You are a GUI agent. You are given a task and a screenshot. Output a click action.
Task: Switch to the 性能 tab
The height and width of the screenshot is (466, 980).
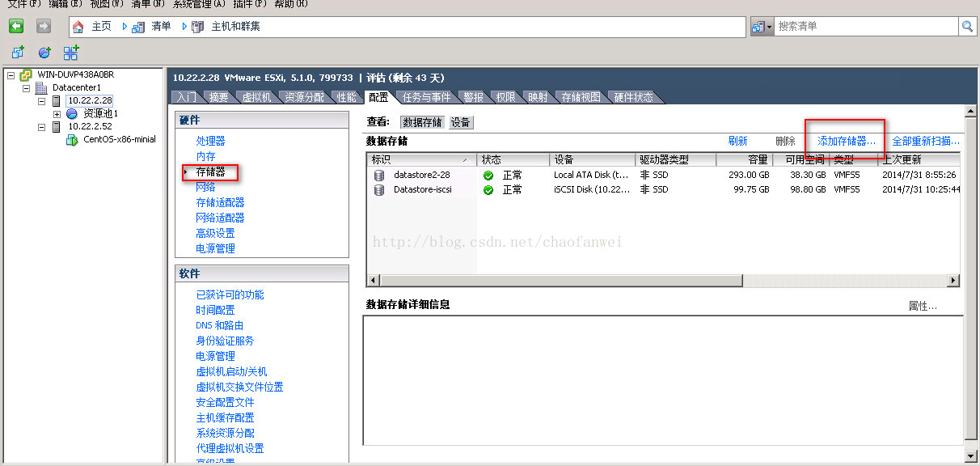point(346,97)
